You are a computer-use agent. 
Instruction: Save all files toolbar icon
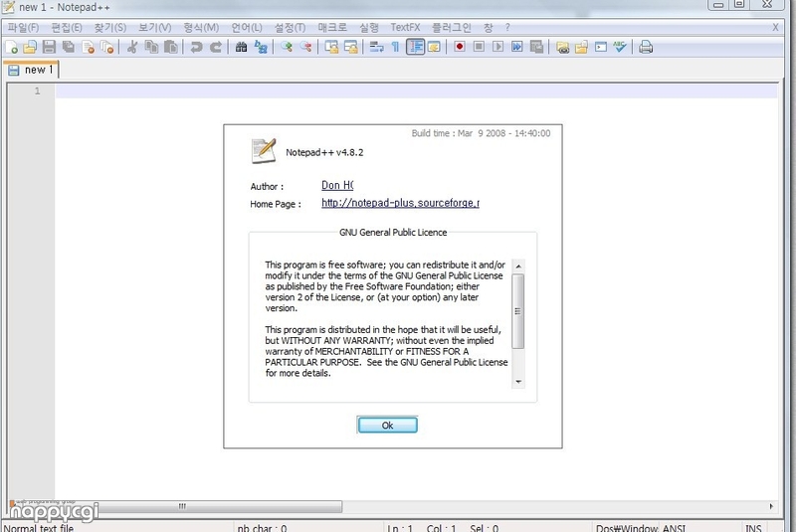[68, 47]
